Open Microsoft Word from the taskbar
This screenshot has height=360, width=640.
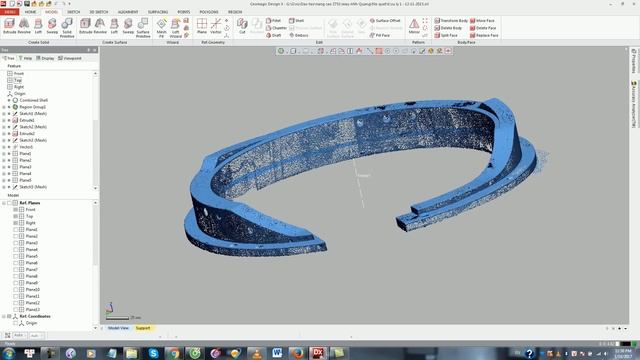coord(277,353)
